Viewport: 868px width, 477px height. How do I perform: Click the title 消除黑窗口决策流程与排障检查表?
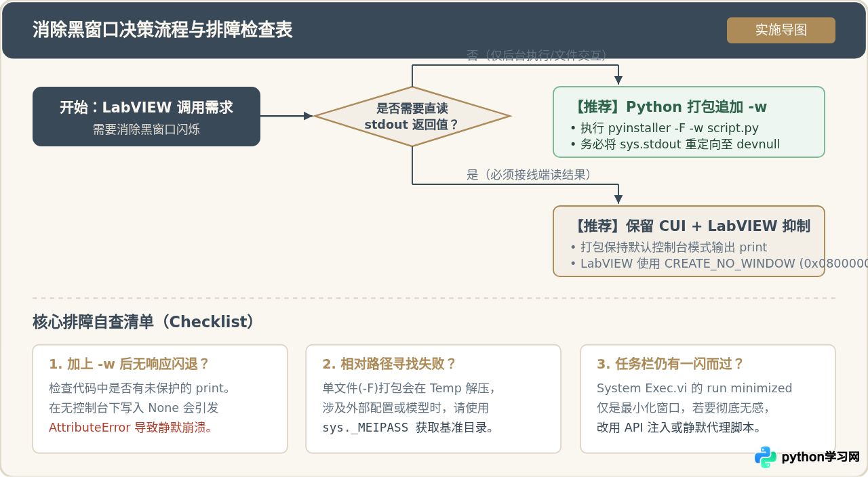pos(163,30)
